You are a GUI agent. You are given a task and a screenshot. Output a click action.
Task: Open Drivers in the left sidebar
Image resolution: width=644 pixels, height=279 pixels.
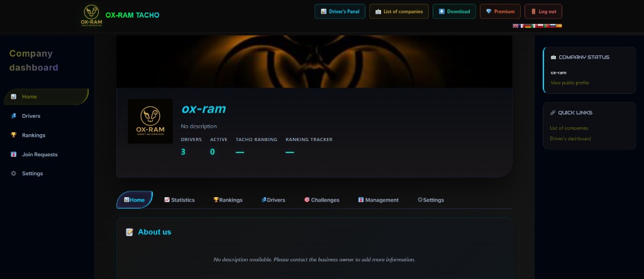coord(46,116)
